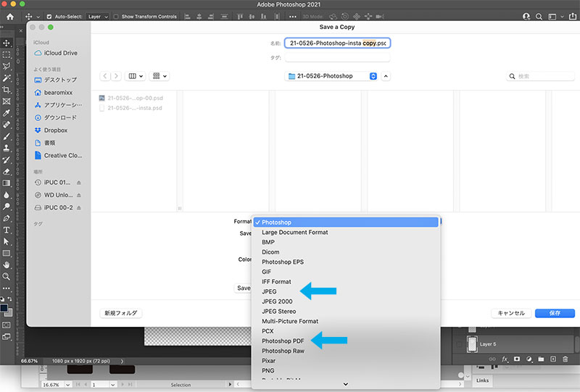Viewport: 580px width, 392px height.
Task: Open Auto-Select Layer dropdown
Action: click(98, 17)
